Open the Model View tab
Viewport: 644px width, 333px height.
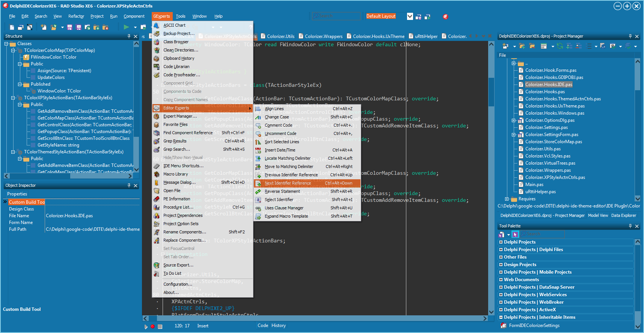(x=598, y=216)
